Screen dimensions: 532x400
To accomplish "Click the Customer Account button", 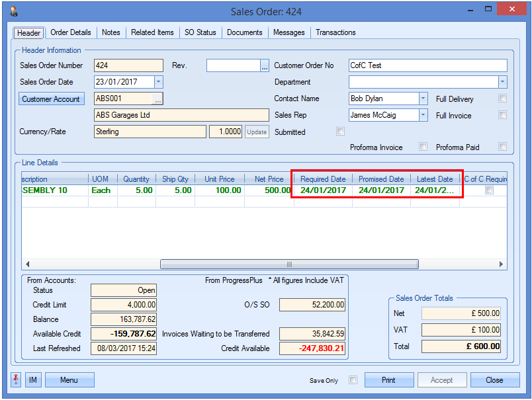I will pos(52,99).
